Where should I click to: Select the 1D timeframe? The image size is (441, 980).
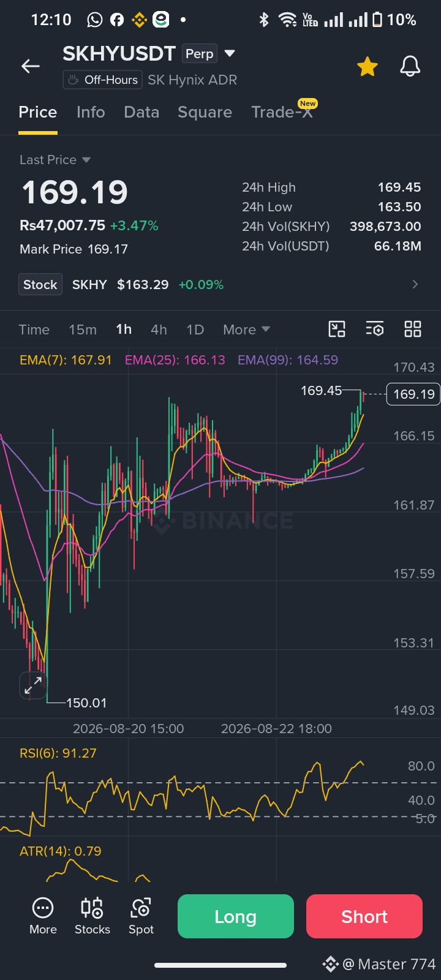pyautogui.click(x=195, y=330)
